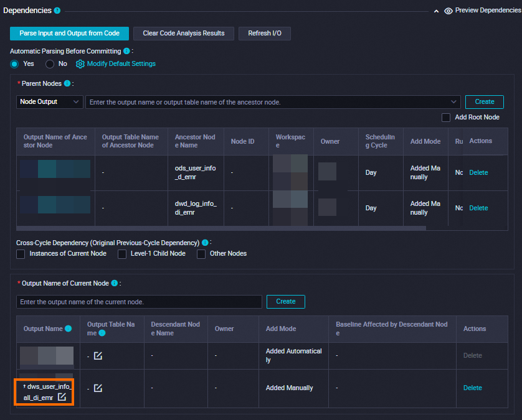Click the Baseline Affected by Descendant Node header
522x420 pixels.
pos(392,329)
